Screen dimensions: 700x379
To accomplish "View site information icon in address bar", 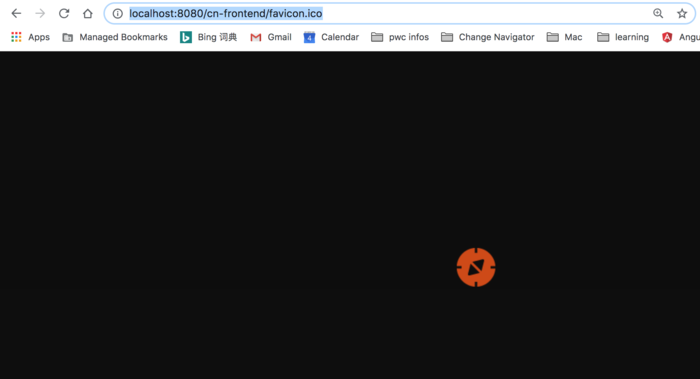I will point(117,13).
